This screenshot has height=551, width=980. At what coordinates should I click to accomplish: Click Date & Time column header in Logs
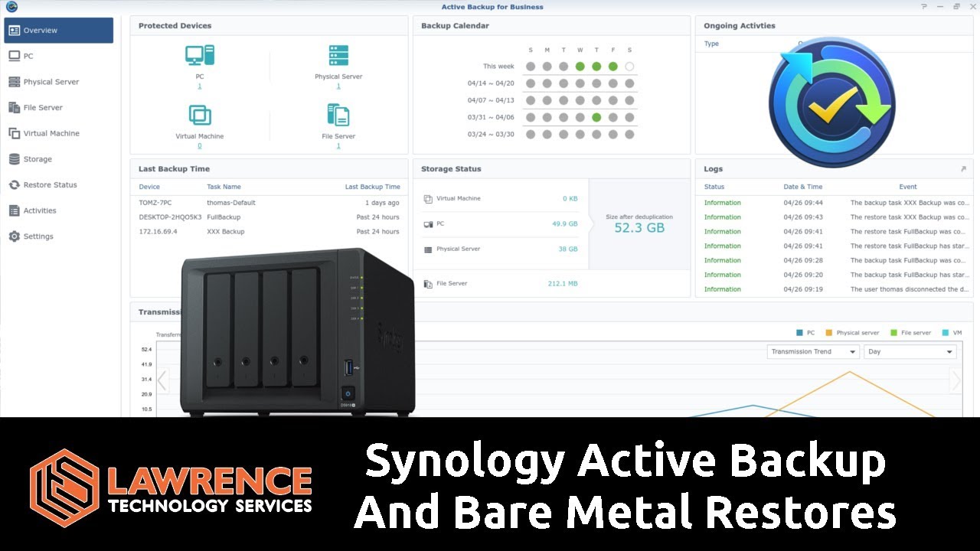tap(802, 187)
